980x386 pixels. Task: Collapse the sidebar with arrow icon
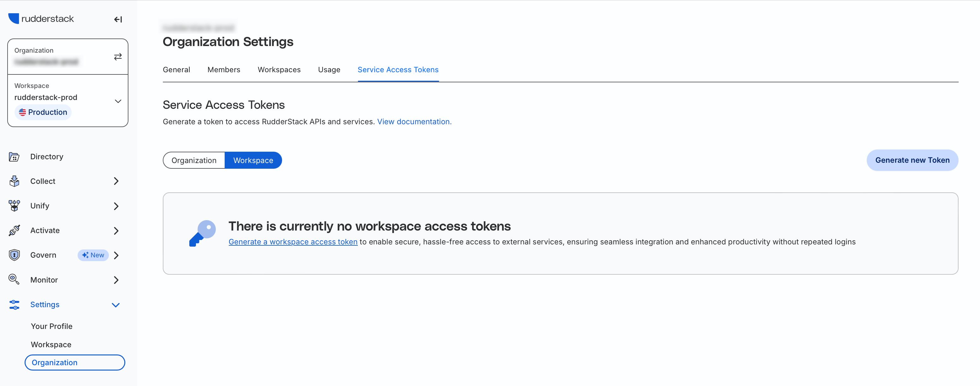point(118,20)
